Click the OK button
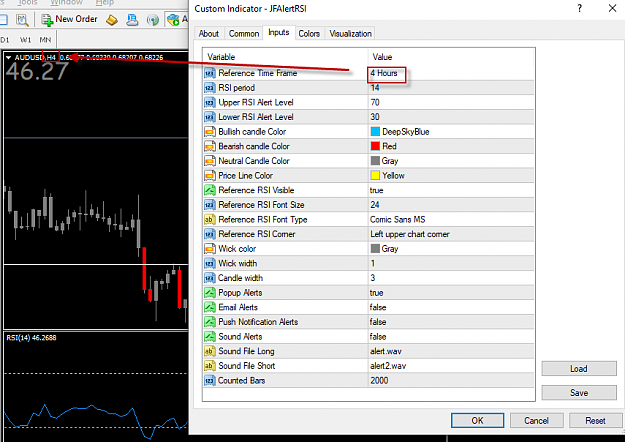Image resolution: width=625 pixels, height=442 pixels. [477, 420]
